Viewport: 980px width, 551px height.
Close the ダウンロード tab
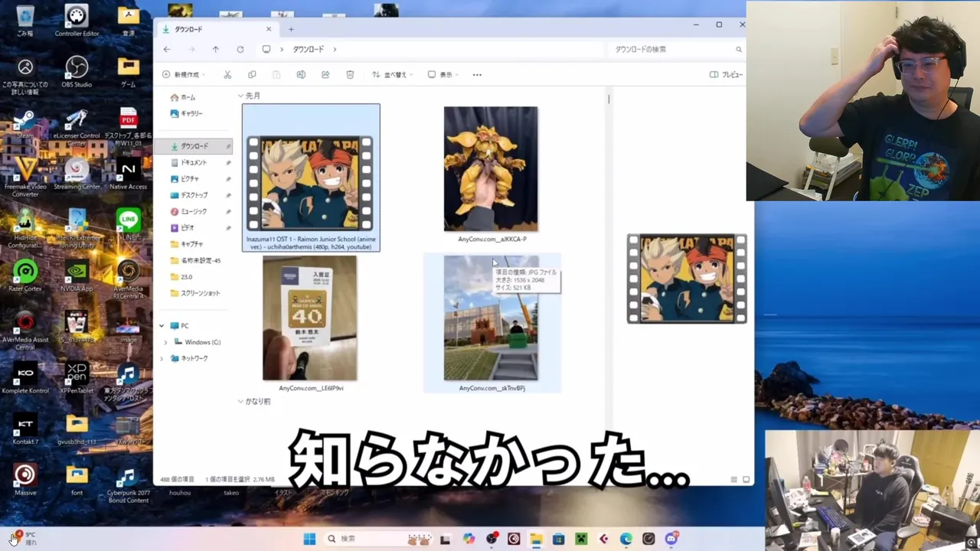(269, 29)
